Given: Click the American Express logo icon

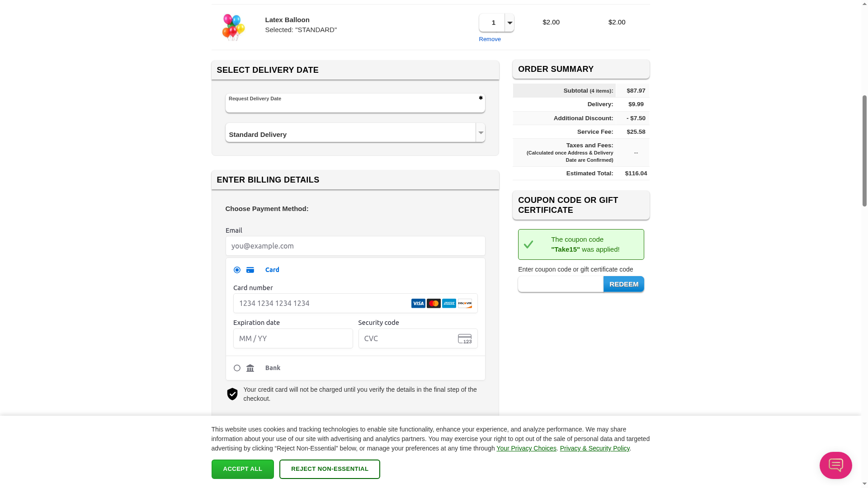Looking at the screenshot, I should 449,304.
